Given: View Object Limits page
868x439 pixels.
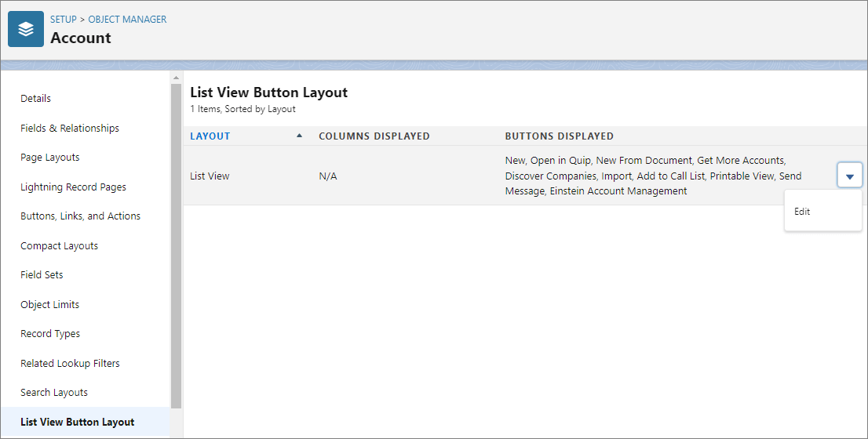Looking at the screenshot, I should [x=49, y=305].
